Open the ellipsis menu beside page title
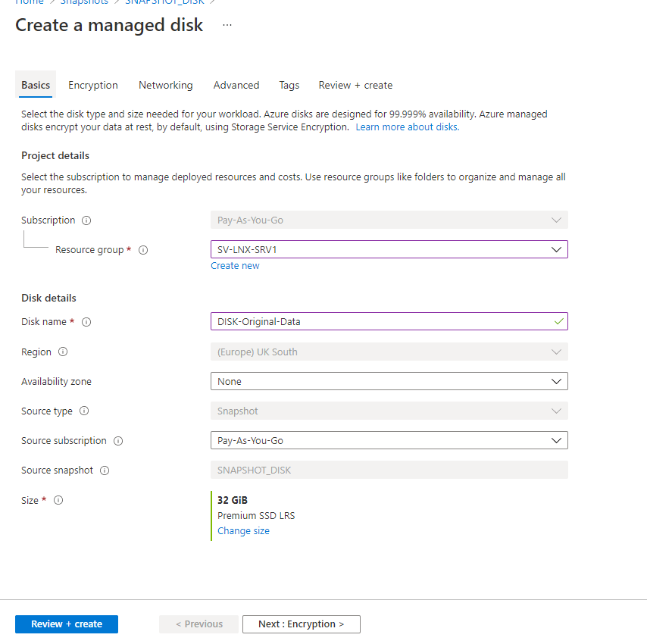647x644 pixels. (227, 25)
